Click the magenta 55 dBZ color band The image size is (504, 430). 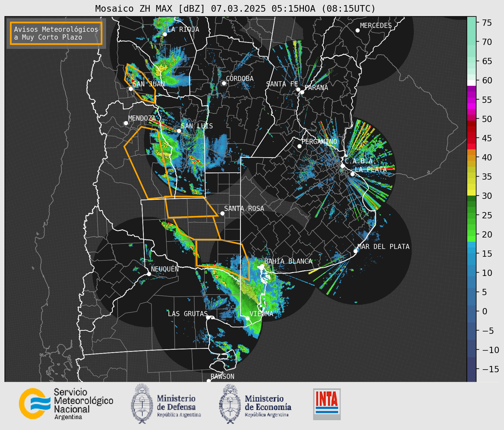471,100
